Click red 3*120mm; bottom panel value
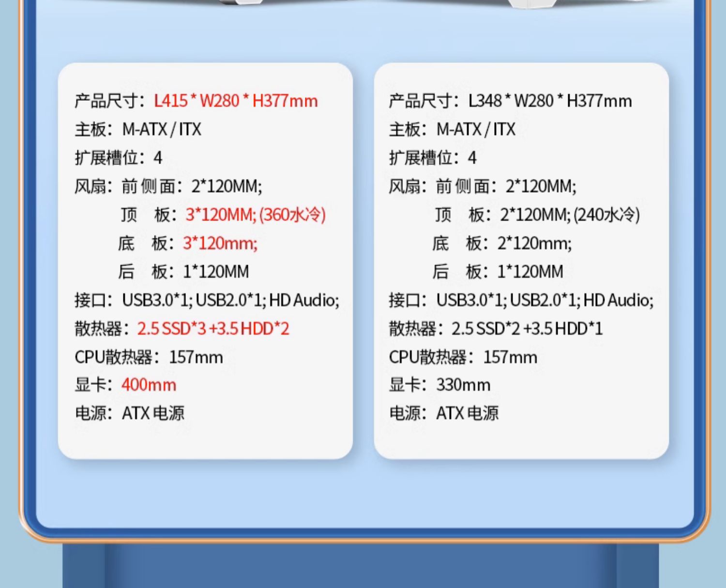Viewport: 726px width, 588px height. (x=220, y=243)
